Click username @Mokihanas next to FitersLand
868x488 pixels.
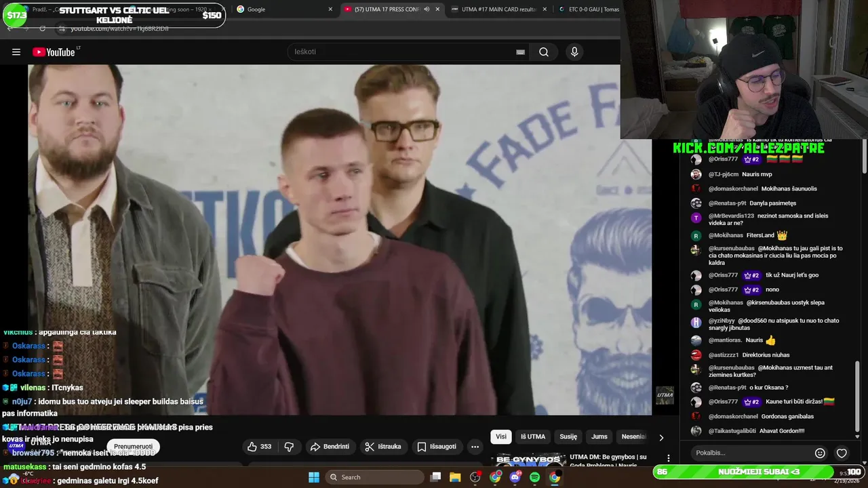[x=726, y=235]
